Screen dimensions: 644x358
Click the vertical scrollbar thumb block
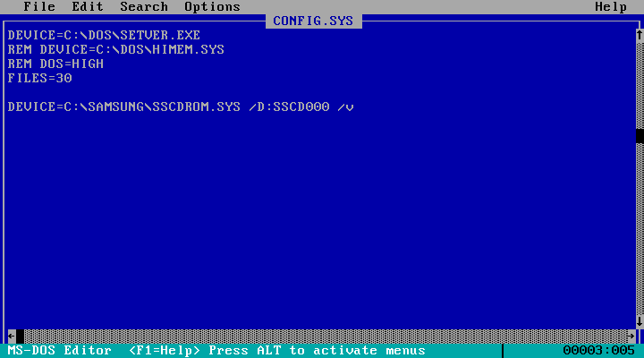pos(640,136)
